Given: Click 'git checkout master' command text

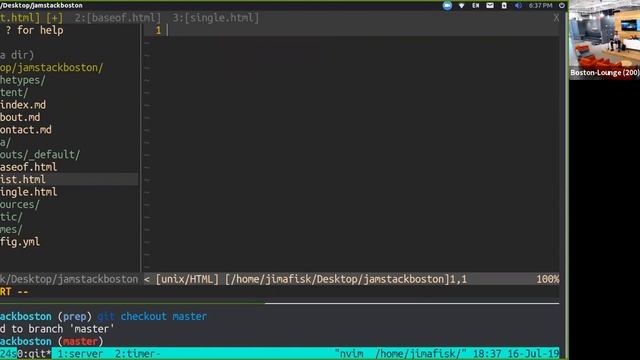Looking at the screenshot, I should [x=152, y=316].
